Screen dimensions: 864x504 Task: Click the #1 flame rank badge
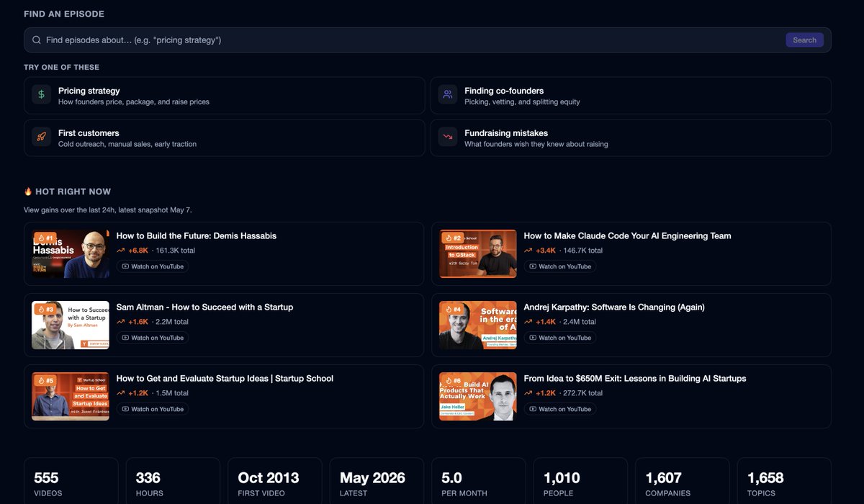pos(45,238)
